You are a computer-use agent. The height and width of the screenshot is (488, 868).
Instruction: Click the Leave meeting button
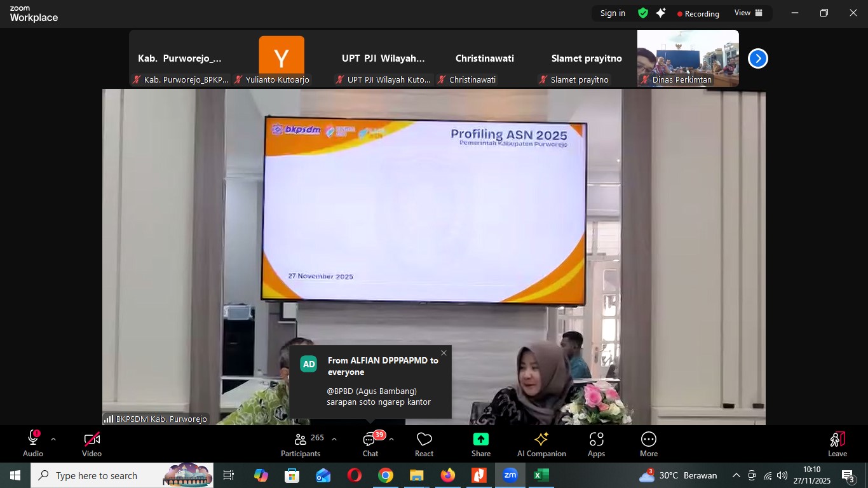click(x=837, y=444)
